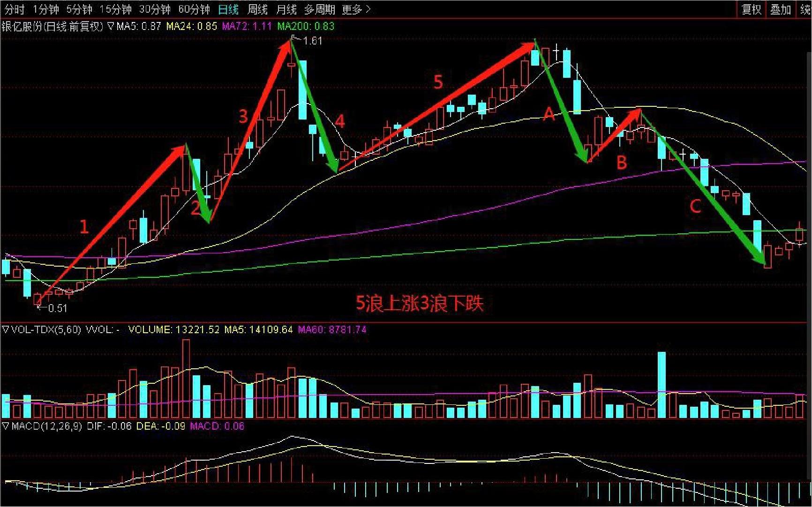Select the 5分钟 period tab
812x507 pixels.
[x=79, y=9]
